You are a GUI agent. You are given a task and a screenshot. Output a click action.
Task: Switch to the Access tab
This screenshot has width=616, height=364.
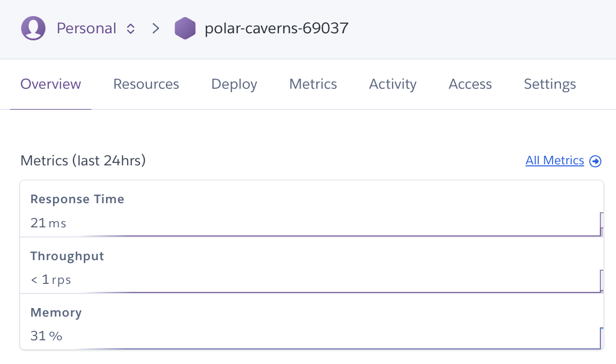click(x=470, y=84)
